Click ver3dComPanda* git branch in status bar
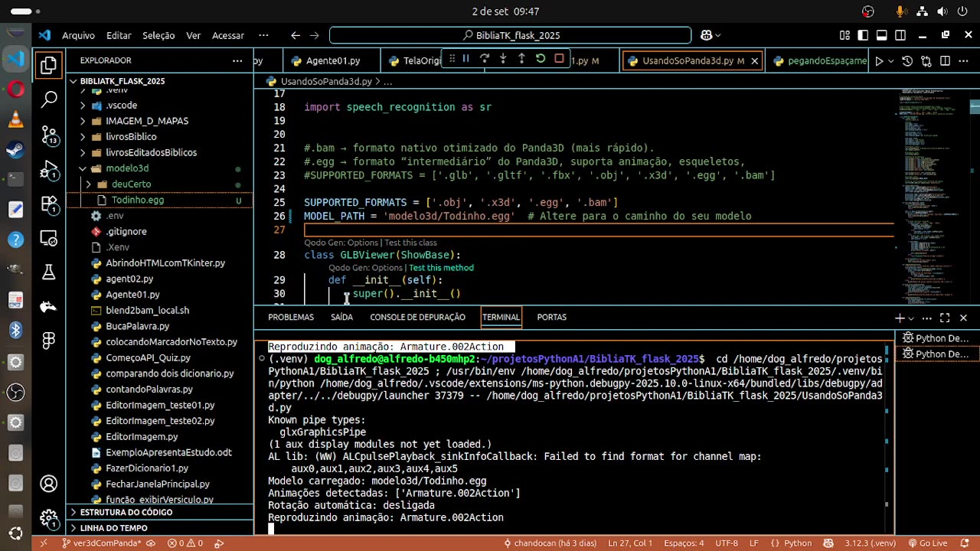 coord(100,543)
